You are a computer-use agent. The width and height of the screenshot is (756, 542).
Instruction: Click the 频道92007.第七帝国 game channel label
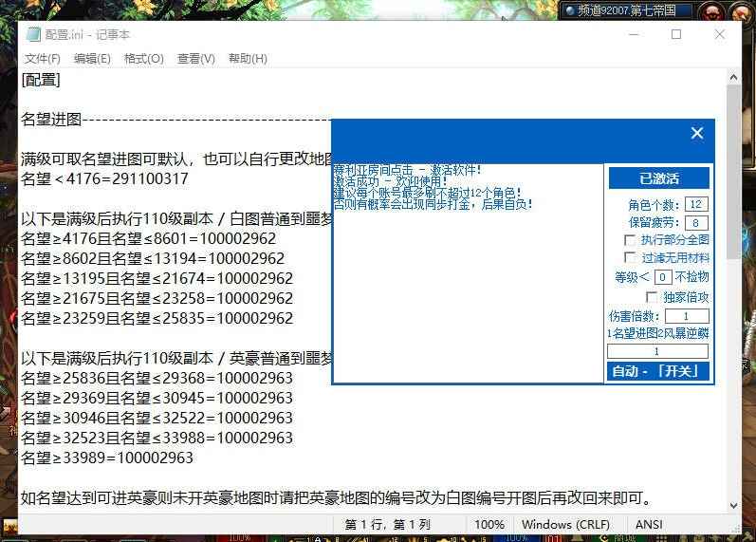(x=626, y=10)
